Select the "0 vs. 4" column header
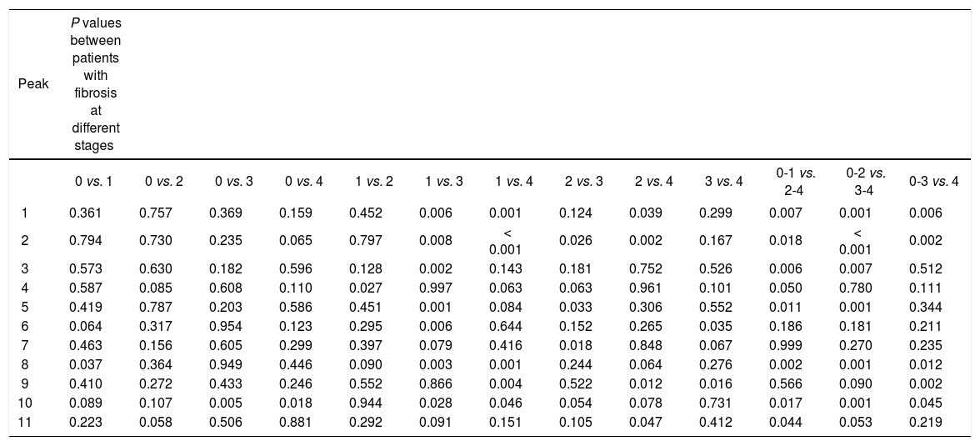This screenshot has width=980, height=446. coord(297,182)
